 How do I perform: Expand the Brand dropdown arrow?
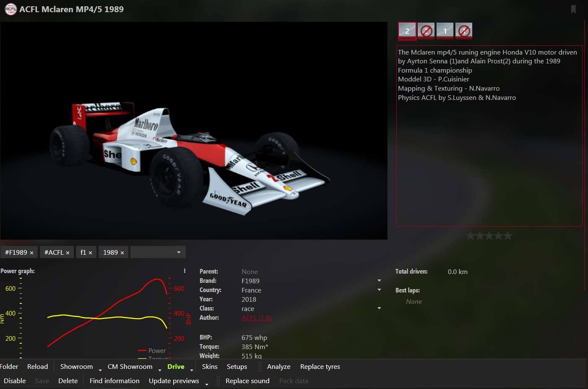(379, 281)
